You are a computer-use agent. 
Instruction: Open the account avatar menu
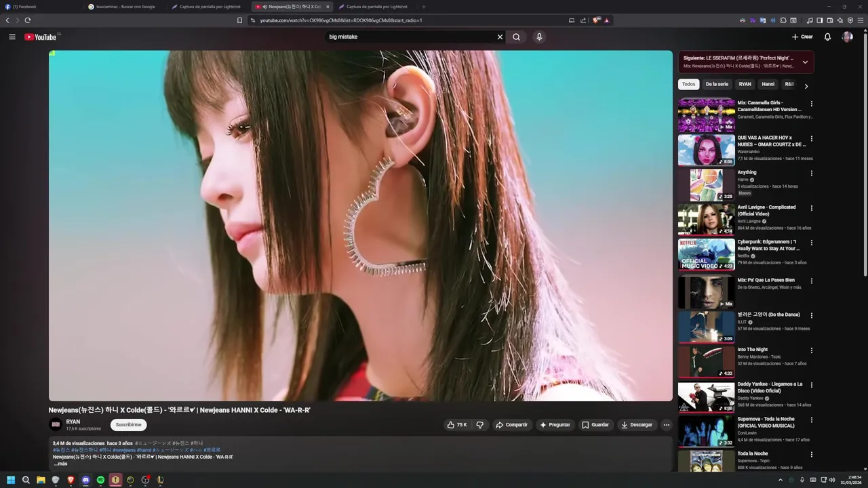[x=847, y=37]
